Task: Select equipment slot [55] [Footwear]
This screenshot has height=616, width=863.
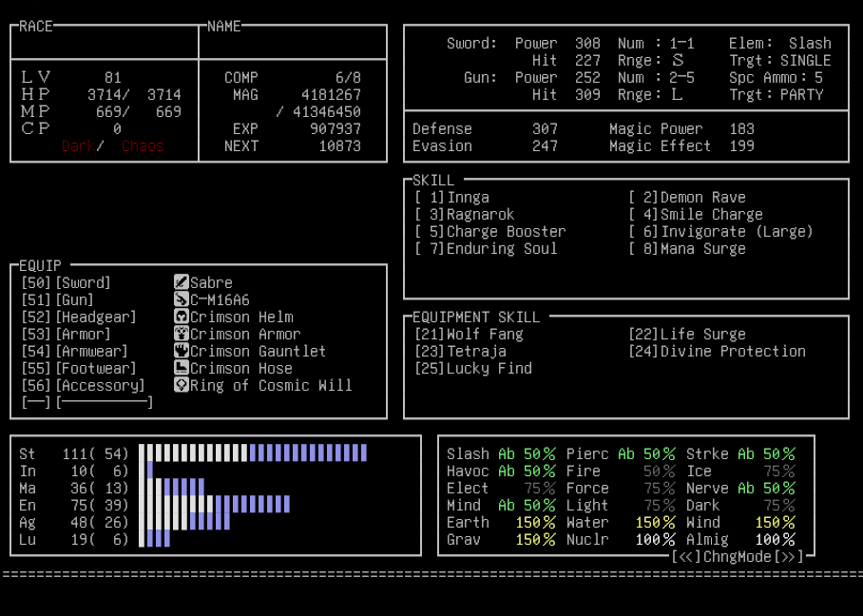Action: [x=79, y=368]
